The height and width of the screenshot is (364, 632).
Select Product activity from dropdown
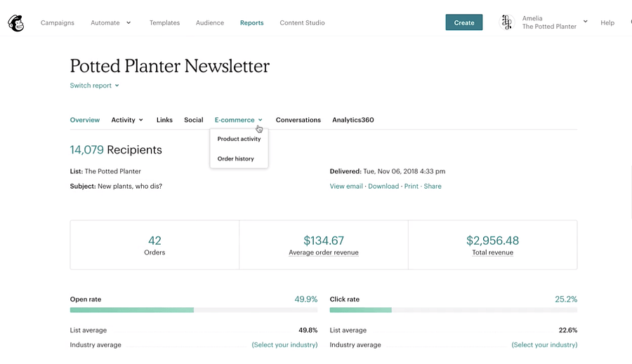click(239, 139)
